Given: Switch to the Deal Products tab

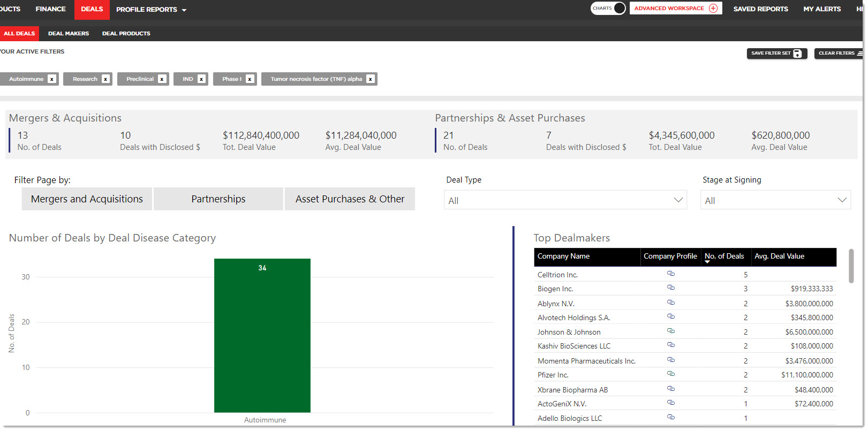Looking at the screenshot, I should 126,34.
